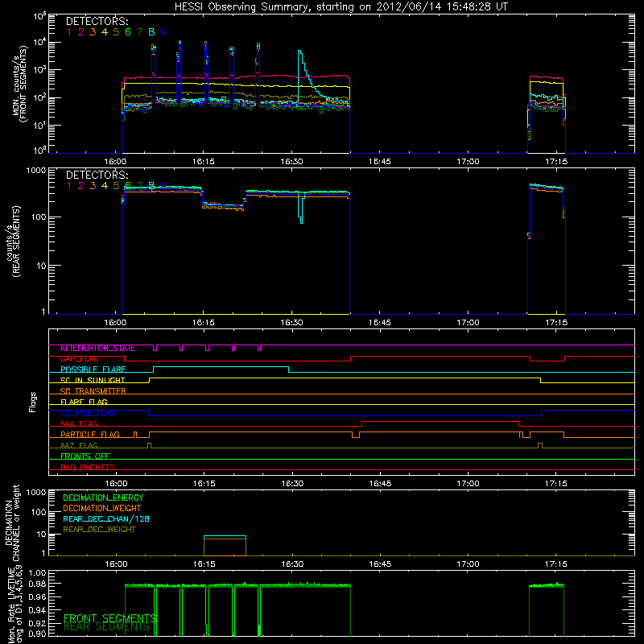The image size is (644, 644).
Task: Click 16:15 tick under the decimation plot
Action: point(204,564)
